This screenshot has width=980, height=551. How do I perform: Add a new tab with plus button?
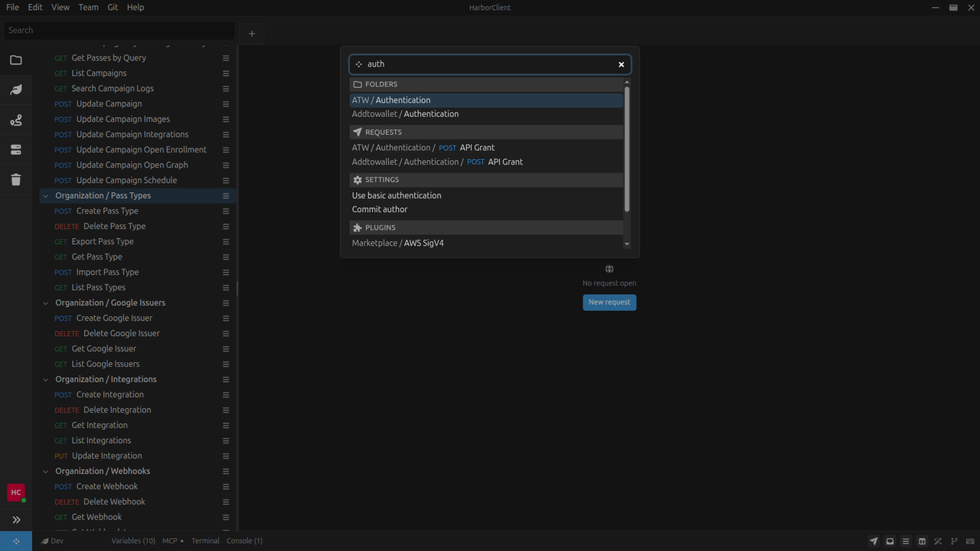(x=252, y=33)
